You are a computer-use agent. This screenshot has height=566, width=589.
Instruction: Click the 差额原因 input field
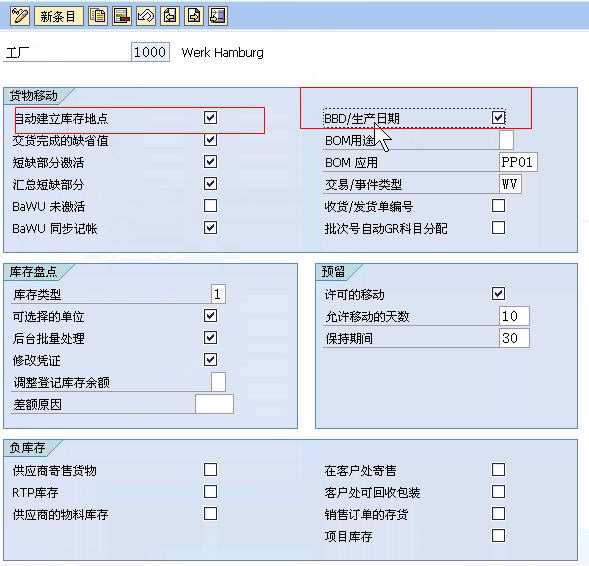(214, 404)
